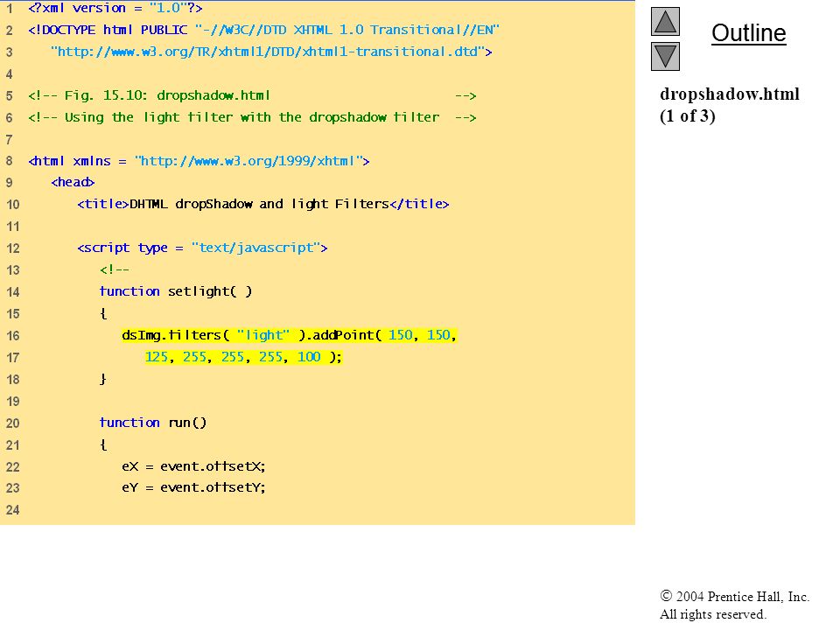Click the down arrow navigation icon
This screenshot has height=630, width=840.
(665, 56)
